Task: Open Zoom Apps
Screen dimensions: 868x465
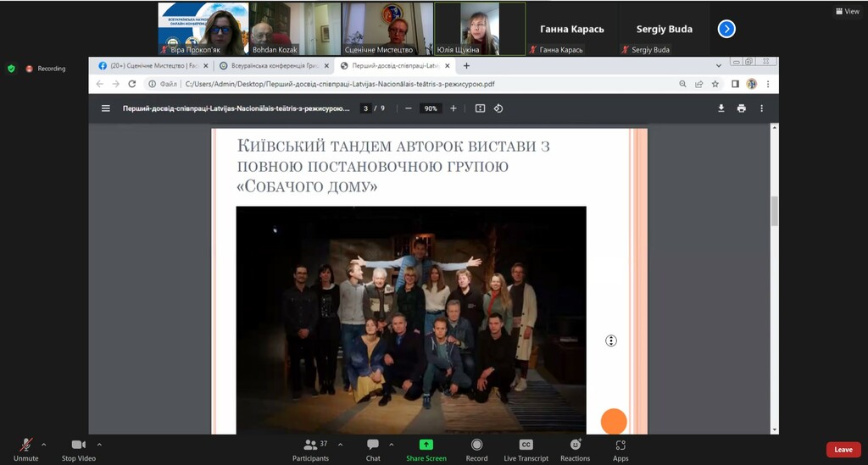Action: tap(620, 446)
